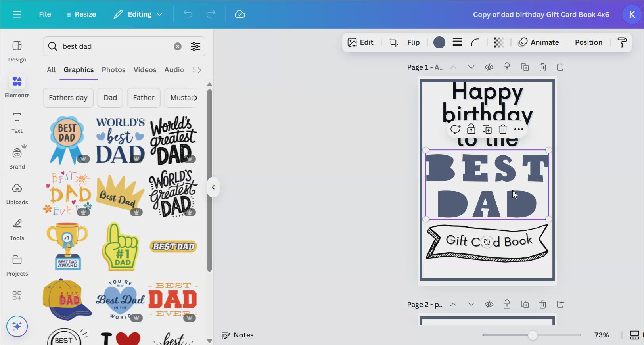Show more suggestion chips with the arrow
The width and height of the screenshot is (644, 345).
point(195,98)
